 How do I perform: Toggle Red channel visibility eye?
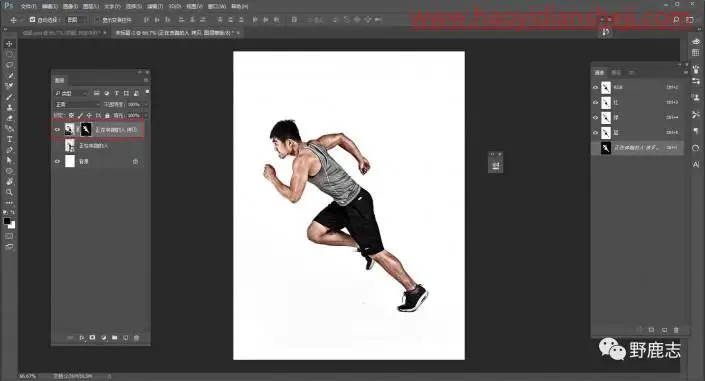coord(596,103)
